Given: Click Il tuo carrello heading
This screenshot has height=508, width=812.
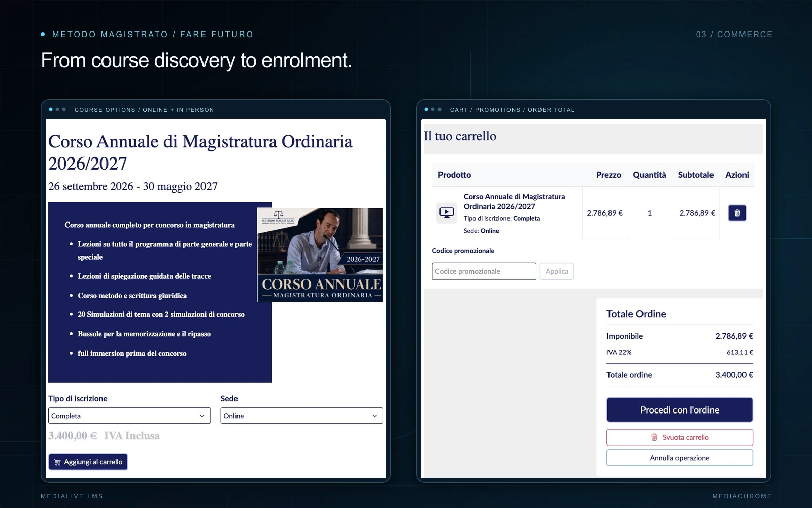Looking at the screenshot, I should click(460, 136).
